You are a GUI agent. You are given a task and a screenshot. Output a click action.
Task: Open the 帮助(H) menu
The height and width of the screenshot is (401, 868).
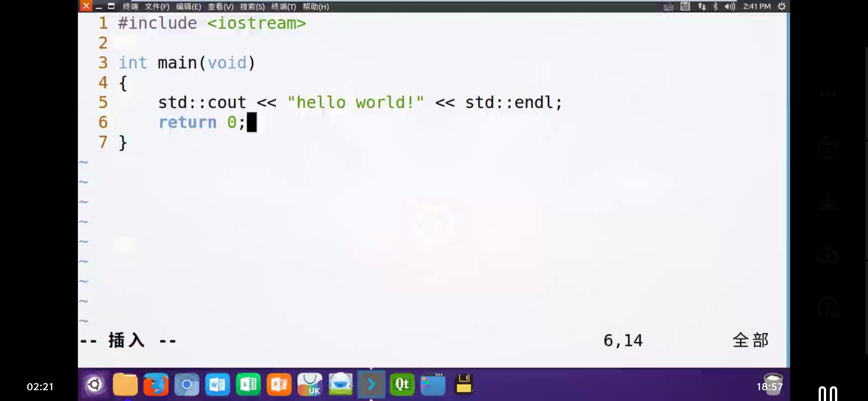(x=316, y=7)
